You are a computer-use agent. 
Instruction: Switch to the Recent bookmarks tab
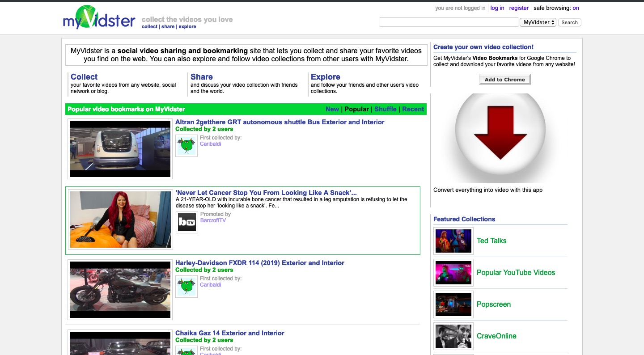click(x=413, y=109)
